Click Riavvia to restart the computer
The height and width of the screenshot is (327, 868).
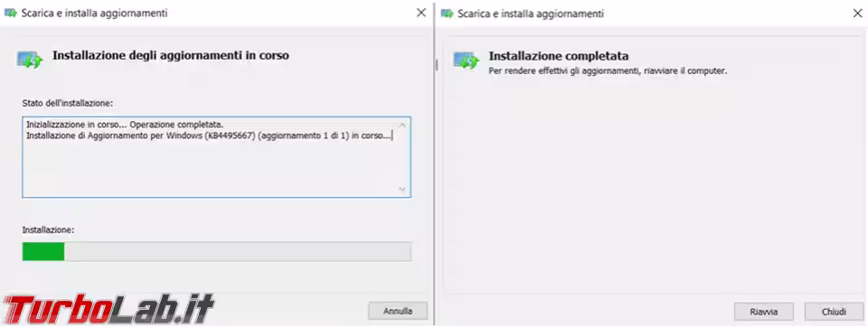(x=764, y=312)
